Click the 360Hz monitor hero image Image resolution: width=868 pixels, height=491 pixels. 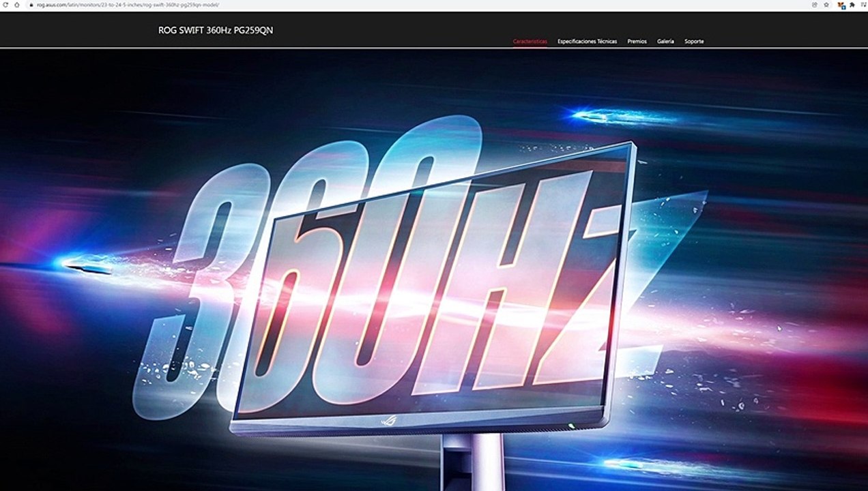pos(434,269)
